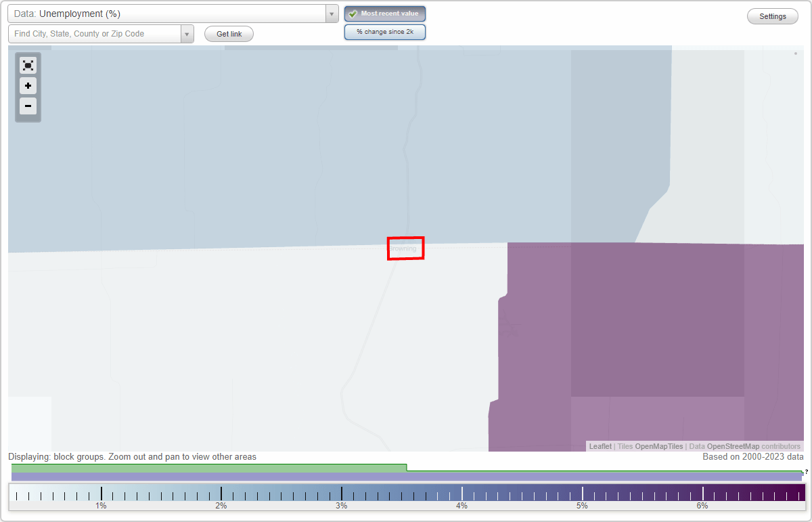Click the green checkmark on Most recent value
Screen dimensions: 812x522
point(352,14)
